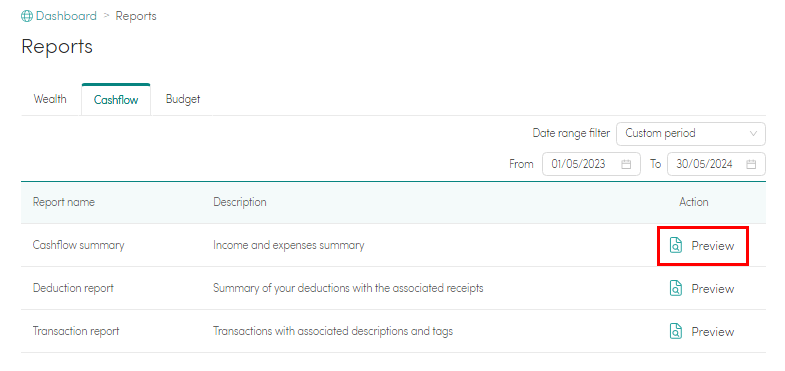Click the Deduction report preview document icon
Viewport: 785px width, 371px height.
pos(675,288)
